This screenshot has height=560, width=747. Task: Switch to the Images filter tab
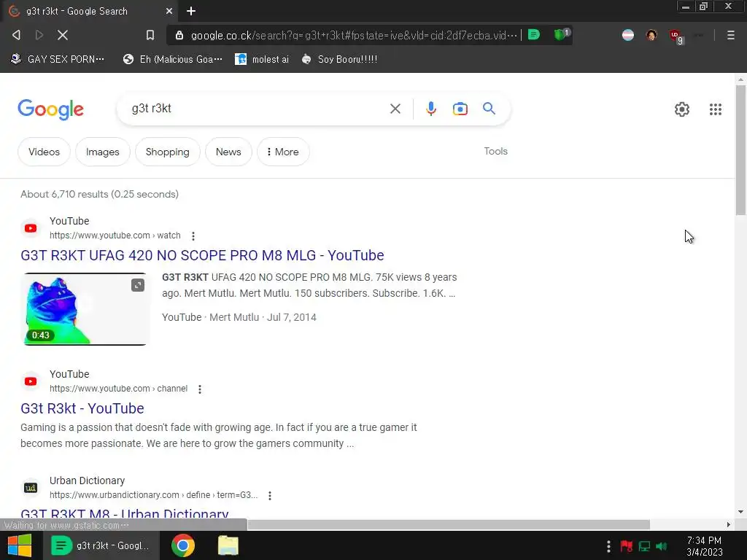point(102,152)
